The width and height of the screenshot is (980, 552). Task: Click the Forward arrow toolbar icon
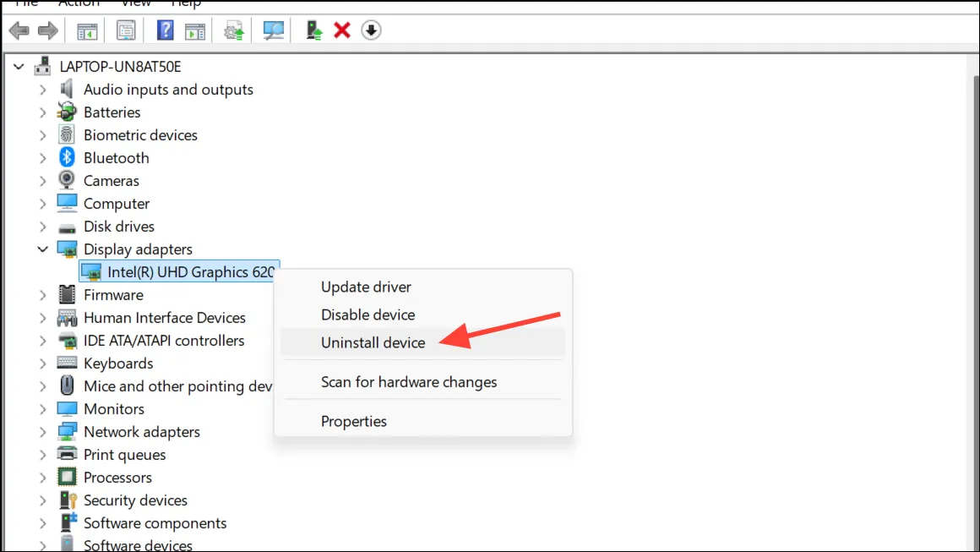coord(48,30)
